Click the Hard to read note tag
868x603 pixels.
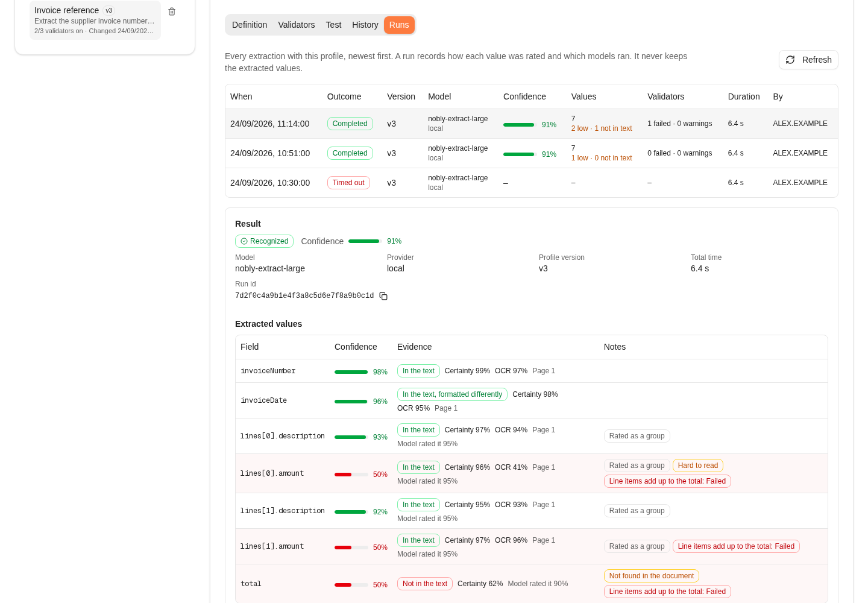pos(698,466)
